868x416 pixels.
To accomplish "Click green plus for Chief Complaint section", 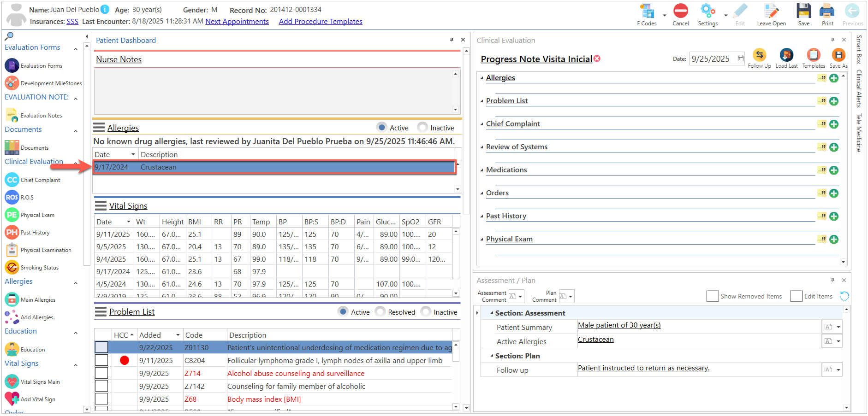I will (x=834, y=124).
